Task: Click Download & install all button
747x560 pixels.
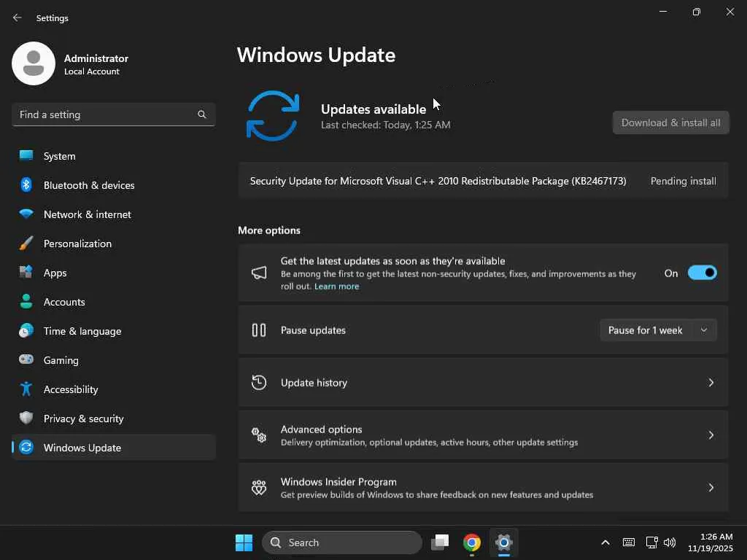Action: [x=671, y=122]
